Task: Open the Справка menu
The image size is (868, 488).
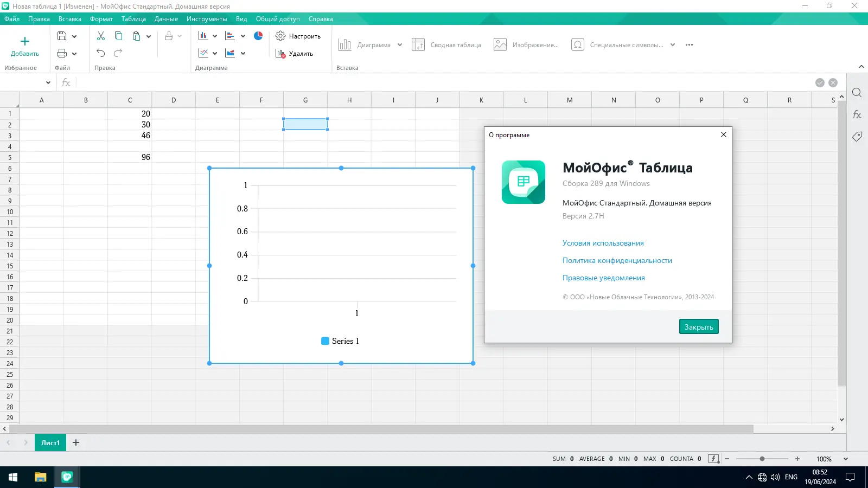Action: click(321, 19)
